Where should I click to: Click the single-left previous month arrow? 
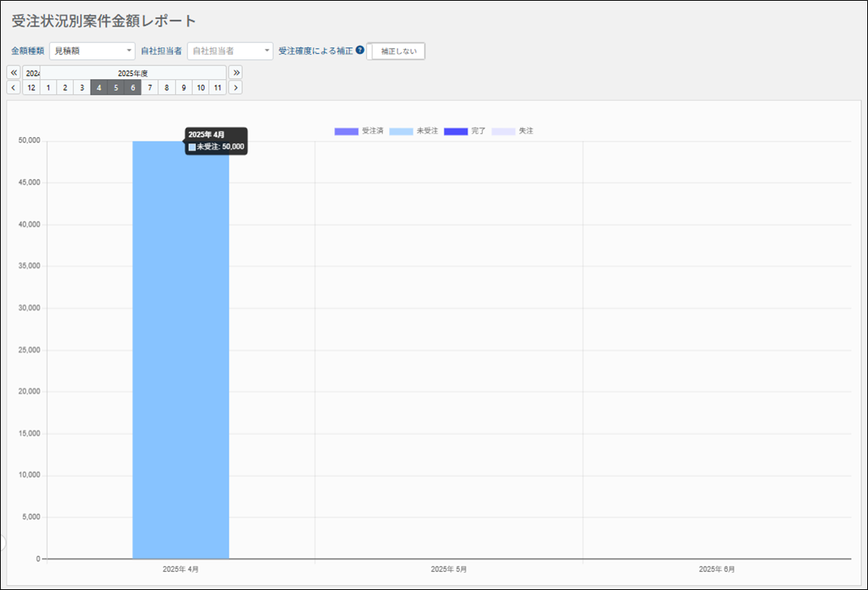point(14,88)
